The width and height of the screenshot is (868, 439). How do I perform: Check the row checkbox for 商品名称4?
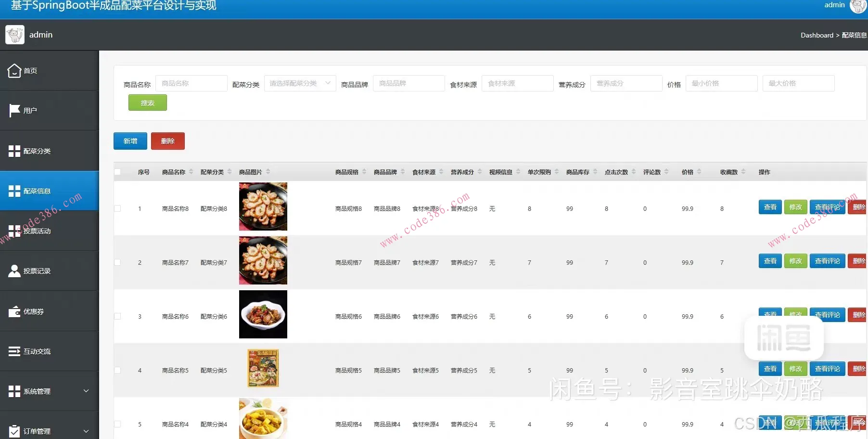(117, 424)
